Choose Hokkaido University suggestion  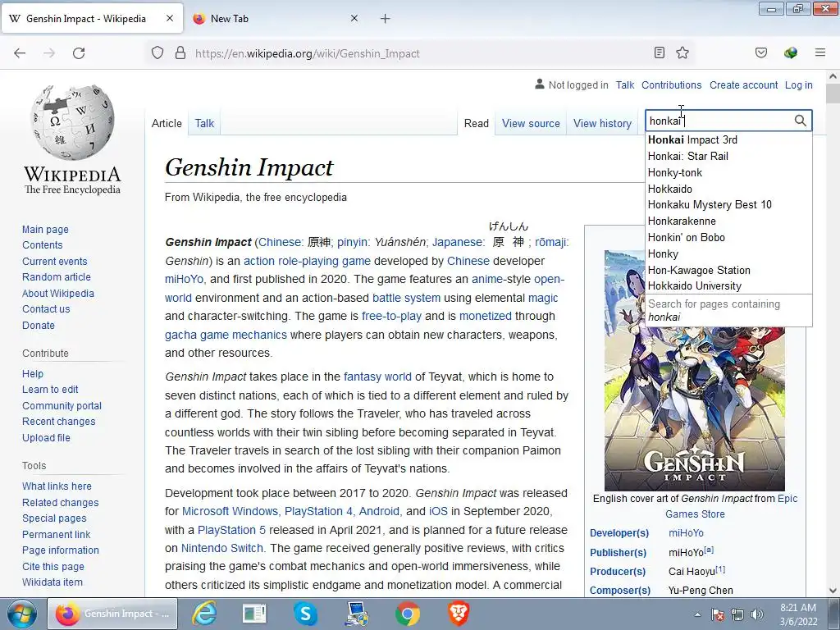[x=728, y=286]
